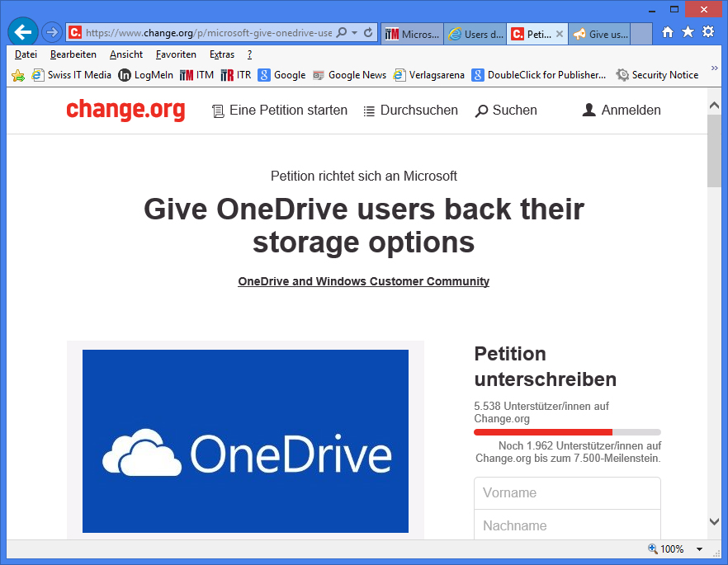Viewport: 728px width, 565px height.
Task: Click the search magnifier in address bar
Action: 341,32
